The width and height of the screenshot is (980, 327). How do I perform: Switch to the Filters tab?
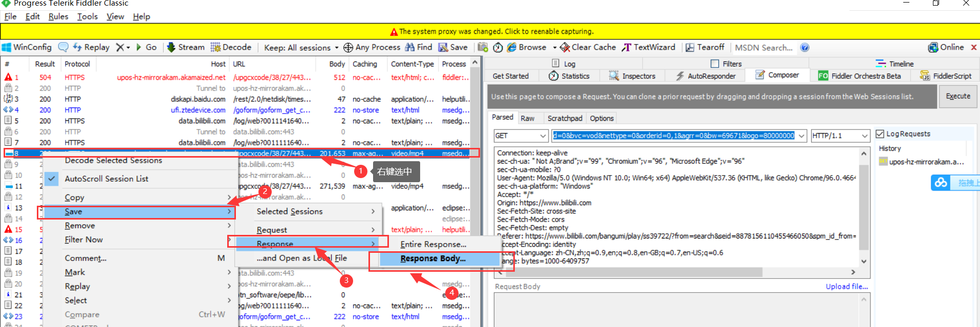coord(726,63)
